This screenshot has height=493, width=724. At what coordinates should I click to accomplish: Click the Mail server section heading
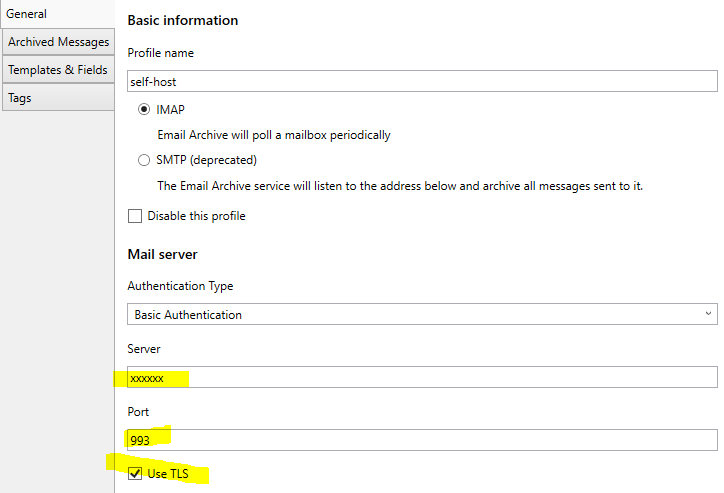point(163,254)
